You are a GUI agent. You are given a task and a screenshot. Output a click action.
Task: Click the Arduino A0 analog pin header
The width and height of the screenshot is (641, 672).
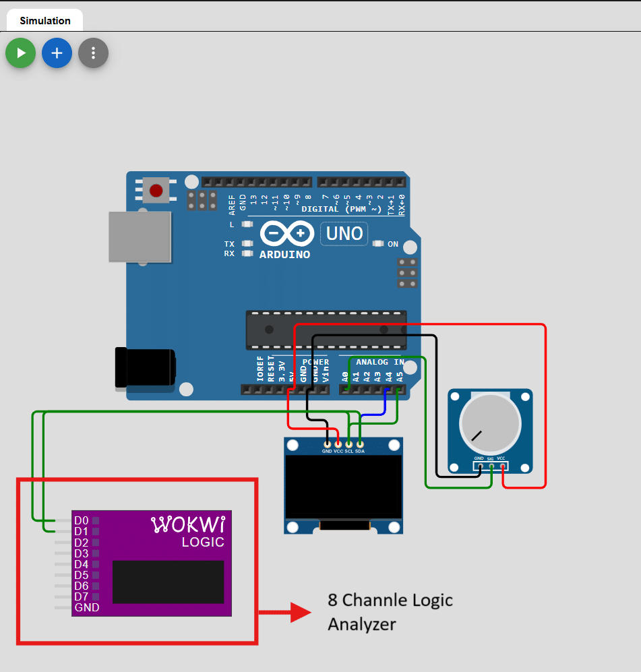pos(345,390)
